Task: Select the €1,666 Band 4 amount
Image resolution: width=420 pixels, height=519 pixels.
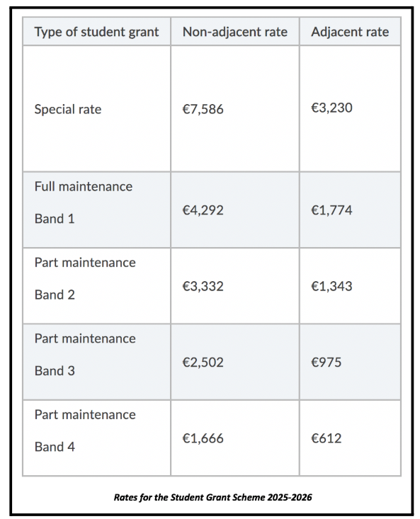Action: (x=203, y=438)
